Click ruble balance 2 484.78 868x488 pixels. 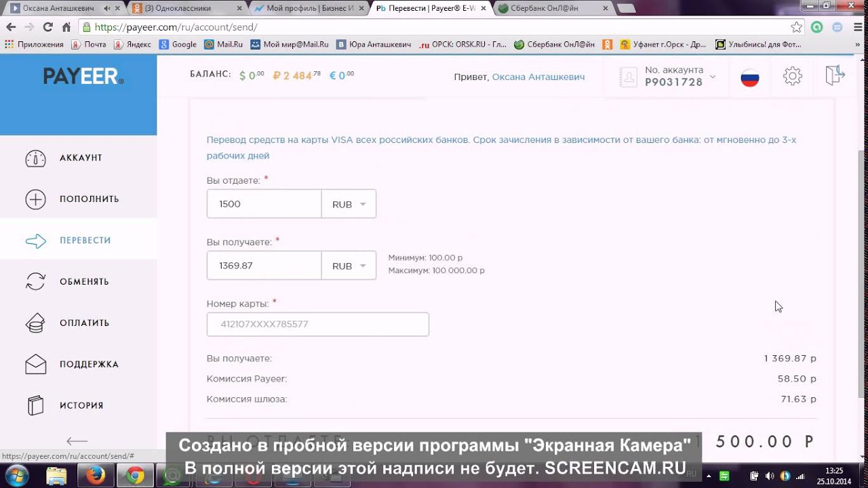297,76
